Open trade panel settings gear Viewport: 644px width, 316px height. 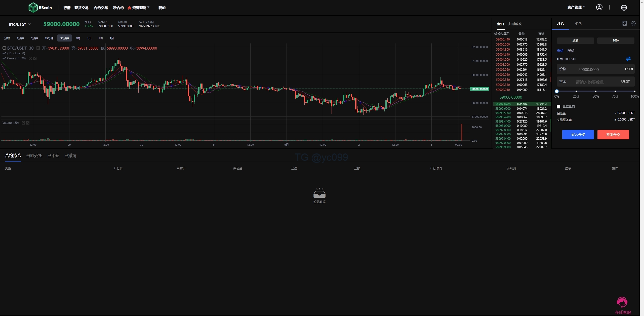point(633,23)
